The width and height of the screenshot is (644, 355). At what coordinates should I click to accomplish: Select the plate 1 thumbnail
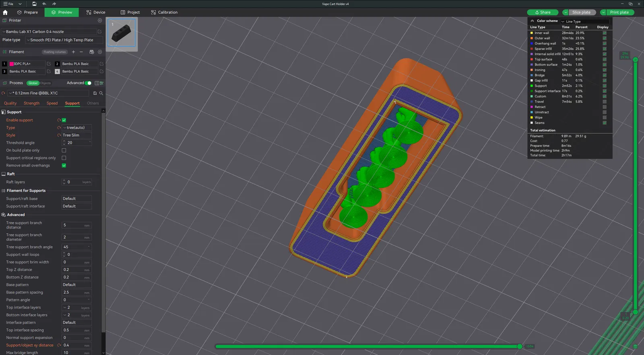pyautogui.click(x=122, y=34)
